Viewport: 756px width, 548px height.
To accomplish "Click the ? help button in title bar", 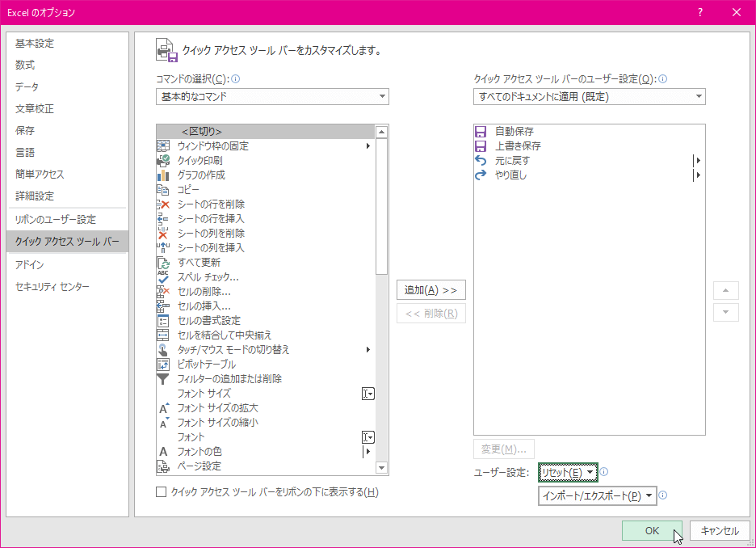I will click(700, 13).
